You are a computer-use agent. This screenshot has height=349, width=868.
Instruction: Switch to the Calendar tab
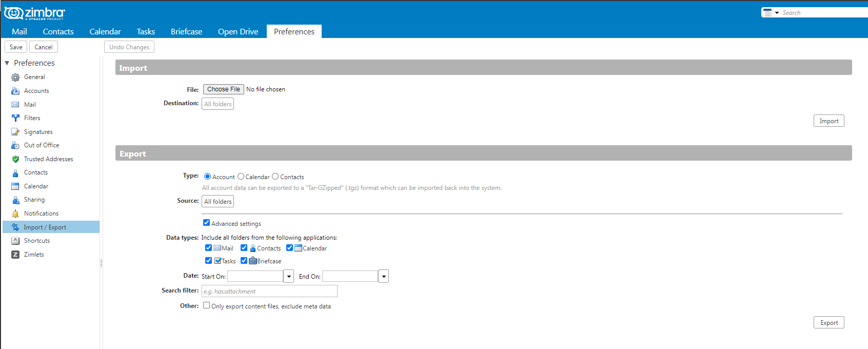pyautogui.click(x=105, y=32)
